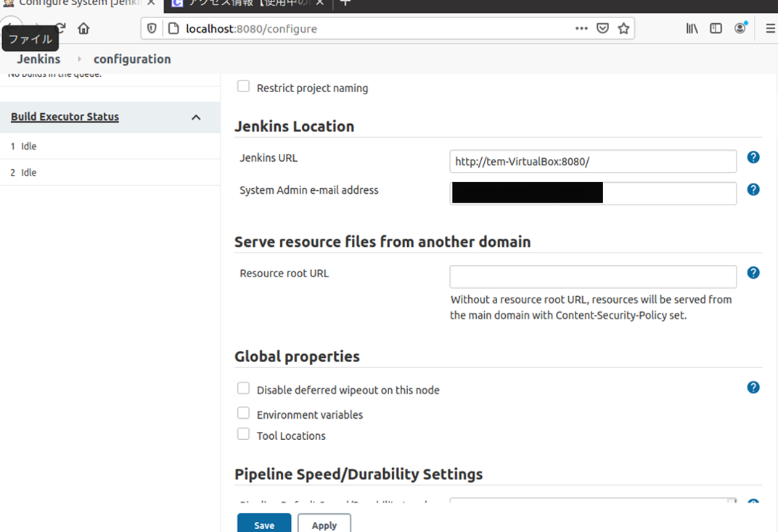Edit the Jenkins URL field
778x532 pixels.
pyautogui.click(x=593, y=161)
